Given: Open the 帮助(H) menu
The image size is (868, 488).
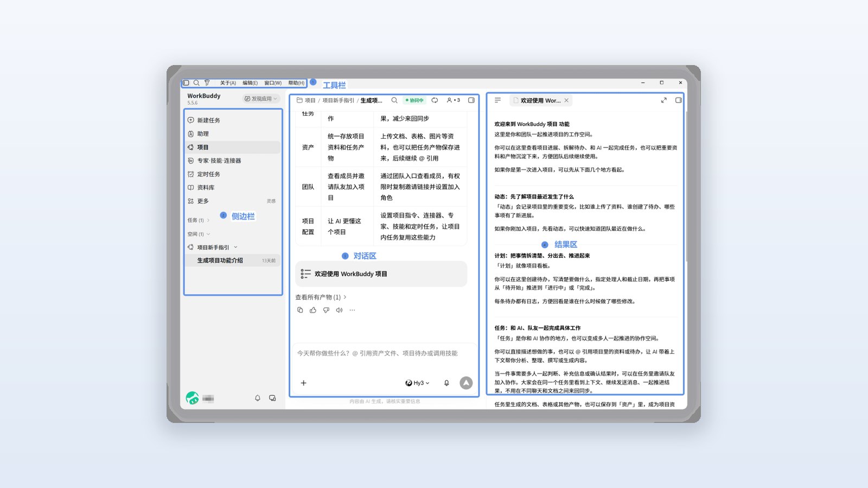Looking at the screenshot, I should (296, 83).
